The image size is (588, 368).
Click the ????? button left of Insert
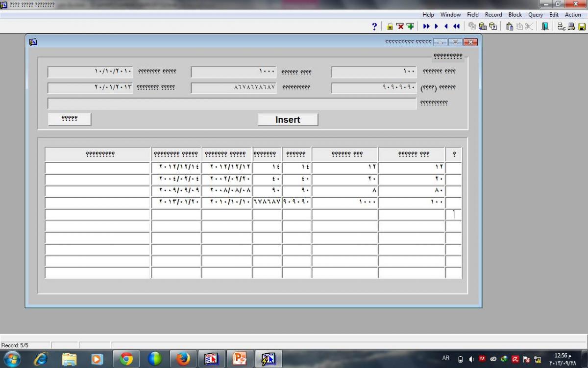[x=70, y=119]
